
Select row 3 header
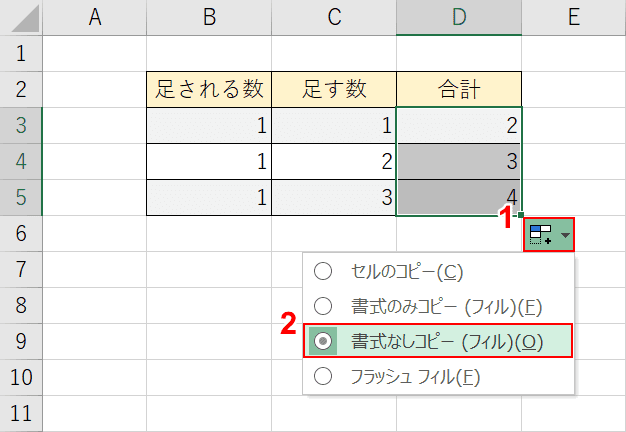pos(21,125)
